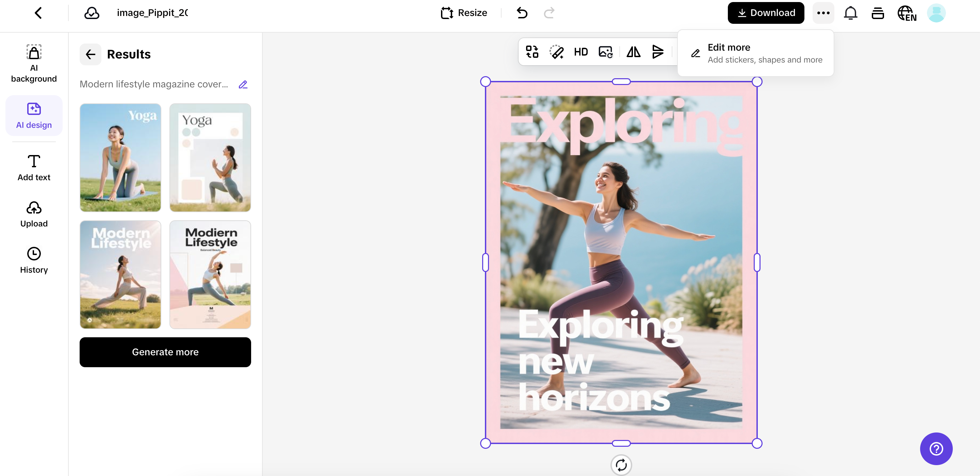The height and width of the screenshot is (476, 980).
Task: Click the cloud save status icon
Action: pos(92,13)
